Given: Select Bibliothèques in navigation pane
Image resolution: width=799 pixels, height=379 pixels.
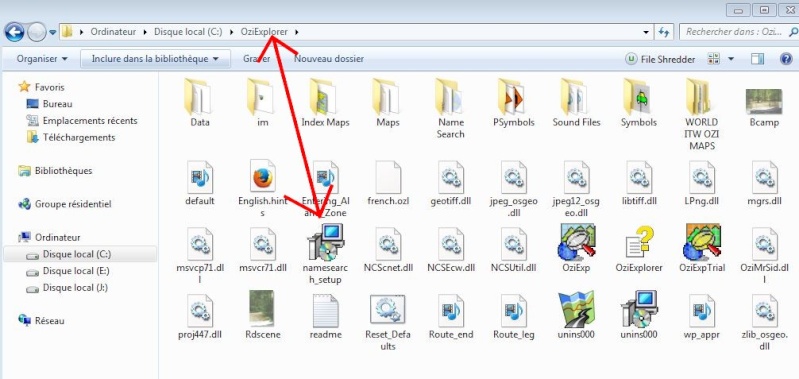Looking at the screenshot, I should [x=56, y=171].
